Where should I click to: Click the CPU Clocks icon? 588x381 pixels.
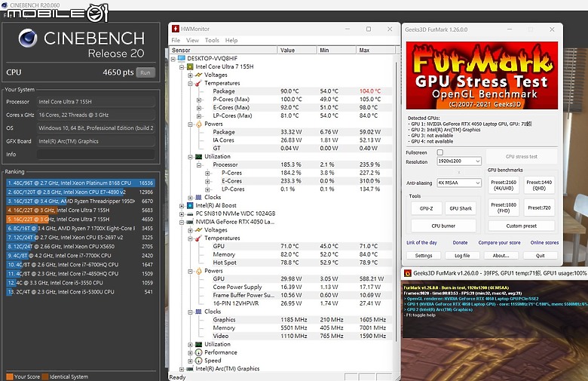199,198
